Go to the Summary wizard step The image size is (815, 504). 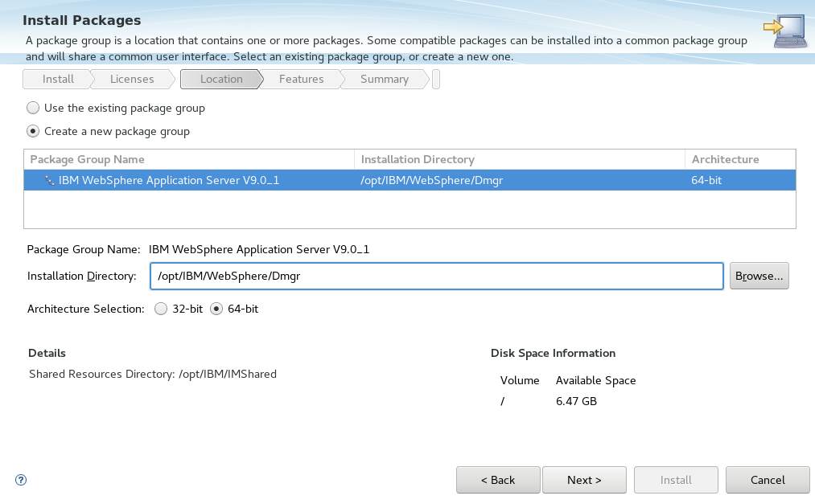tap(384, 79)
